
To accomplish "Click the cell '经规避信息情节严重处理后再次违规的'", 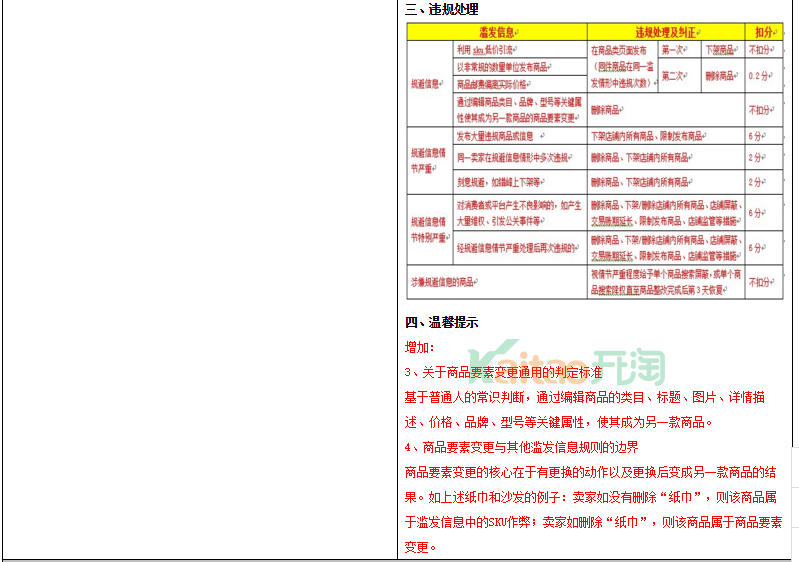I will tap(520, 248).
